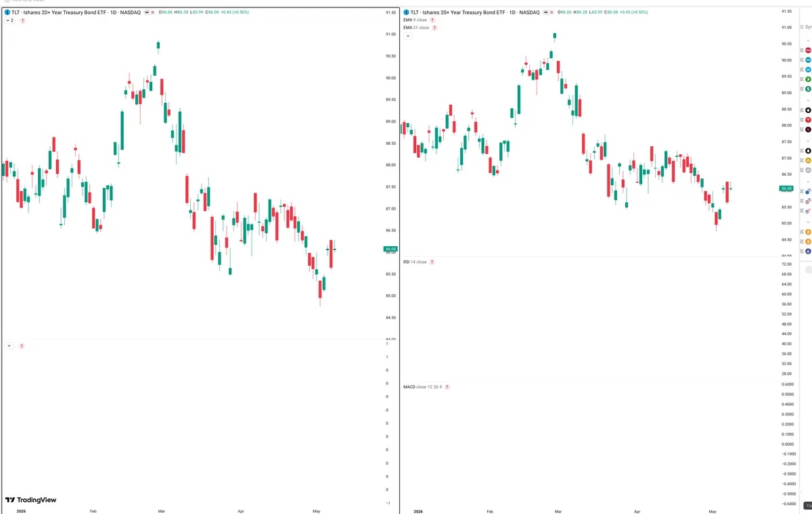
Task: Click the red 100 index icon in watchlist
Action: pos(808,50)
